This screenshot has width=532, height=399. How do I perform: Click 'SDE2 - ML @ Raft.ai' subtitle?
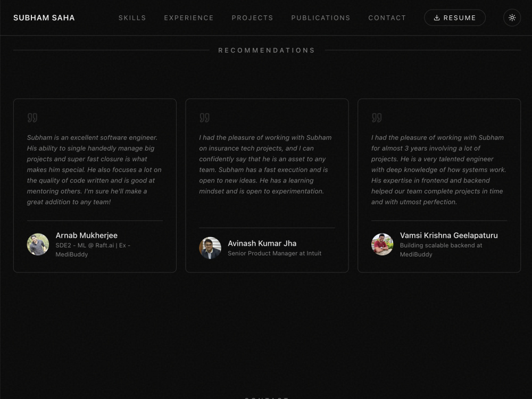pos(93,250)
